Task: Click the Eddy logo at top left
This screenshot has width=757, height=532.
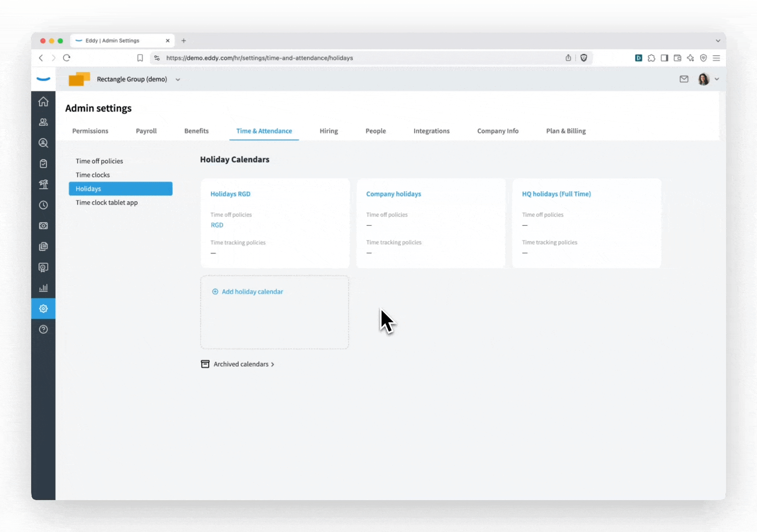Action: coord(43,79)
